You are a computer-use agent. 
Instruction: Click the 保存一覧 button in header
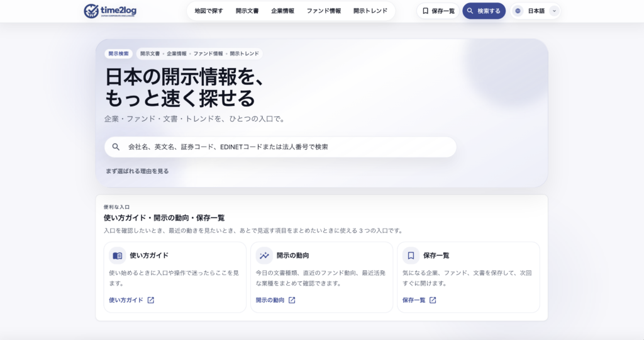pos(438,11)
